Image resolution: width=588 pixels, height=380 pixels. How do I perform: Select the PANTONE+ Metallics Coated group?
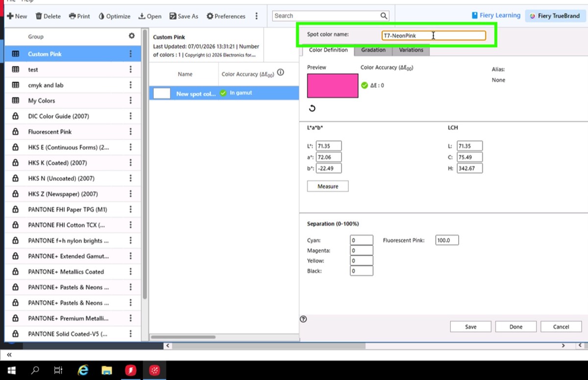pos(66,272)
